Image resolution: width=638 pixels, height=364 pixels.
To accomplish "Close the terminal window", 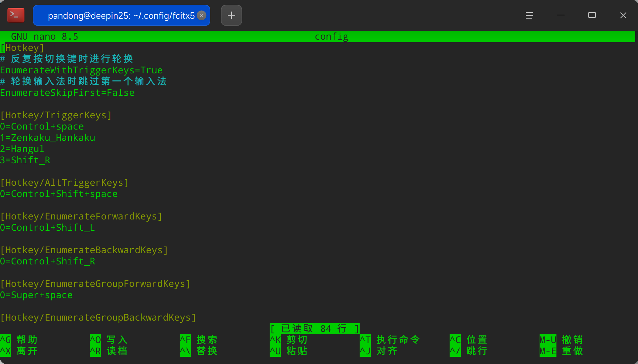I will (623, 15).
